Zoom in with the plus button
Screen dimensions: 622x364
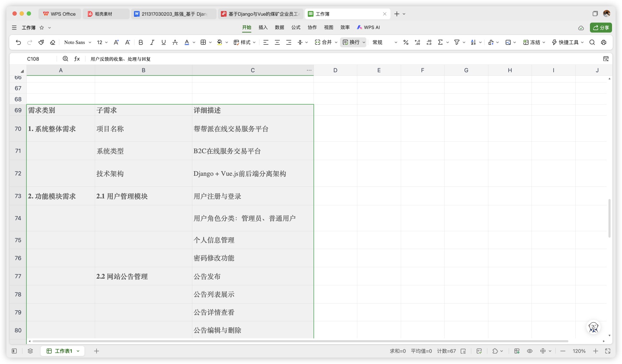595,351
